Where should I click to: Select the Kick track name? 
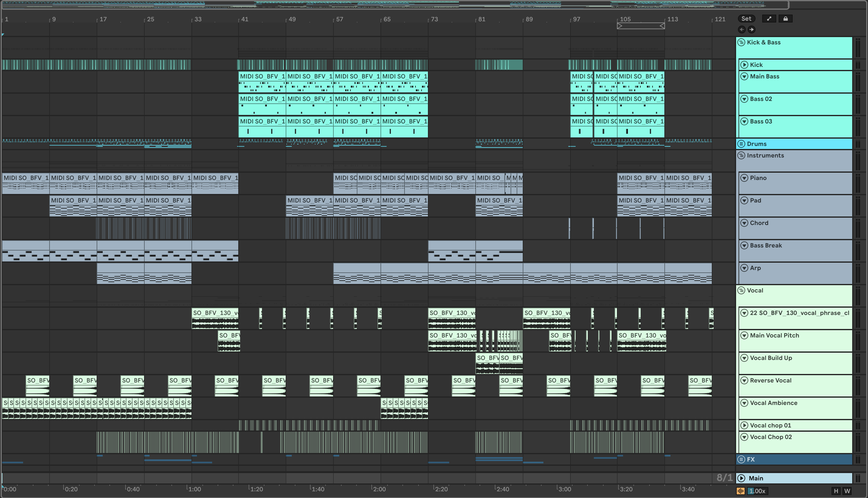(x=756, y=65)
